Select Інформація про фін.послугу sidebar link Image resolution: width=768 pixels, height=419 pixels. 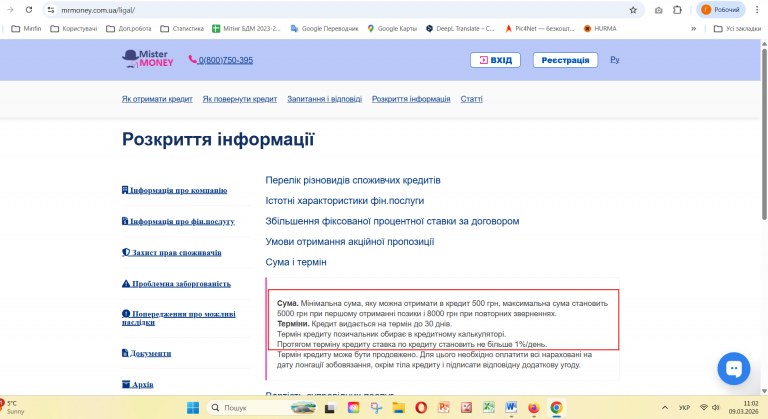(x=178, y=222)
